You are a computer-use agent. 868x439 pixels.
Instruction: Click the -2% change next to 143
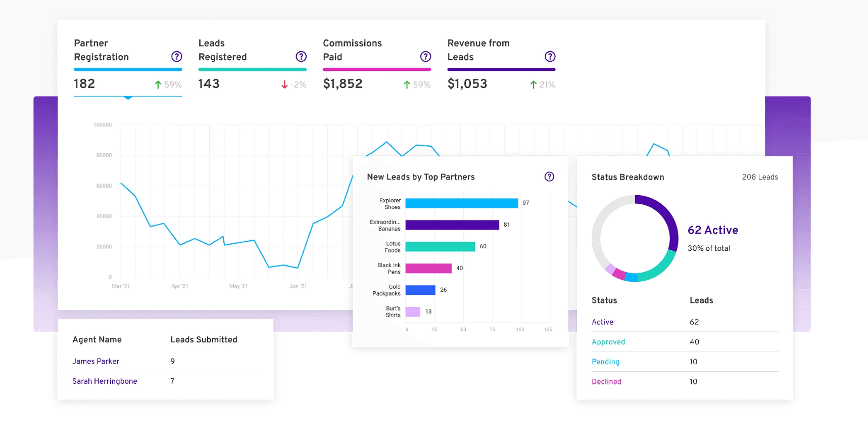coord(298,85)
